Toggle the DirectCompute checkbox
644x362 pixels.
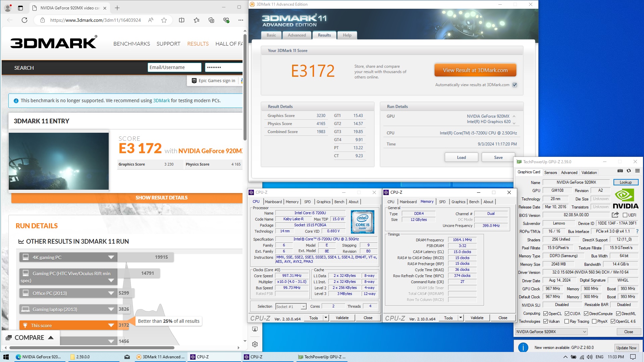586,314
